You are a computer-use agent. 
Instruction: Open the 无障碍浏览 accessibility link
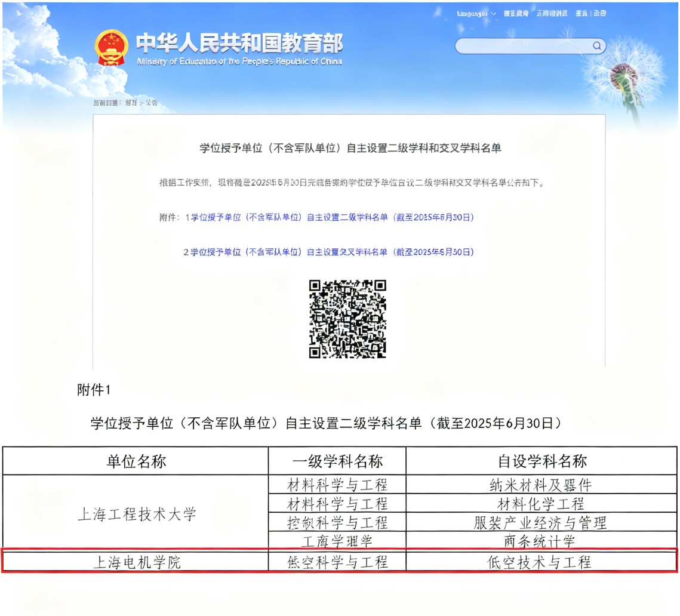click(551, 13)
